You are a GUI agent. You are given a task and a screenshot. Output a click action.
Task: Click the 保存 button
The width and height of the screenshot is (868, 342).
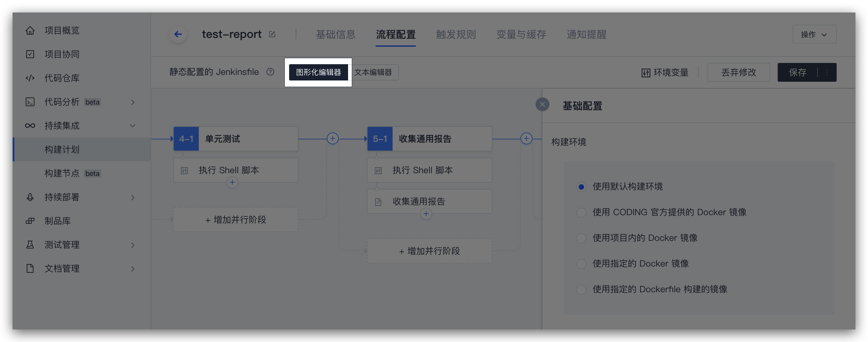coord(797,72)
